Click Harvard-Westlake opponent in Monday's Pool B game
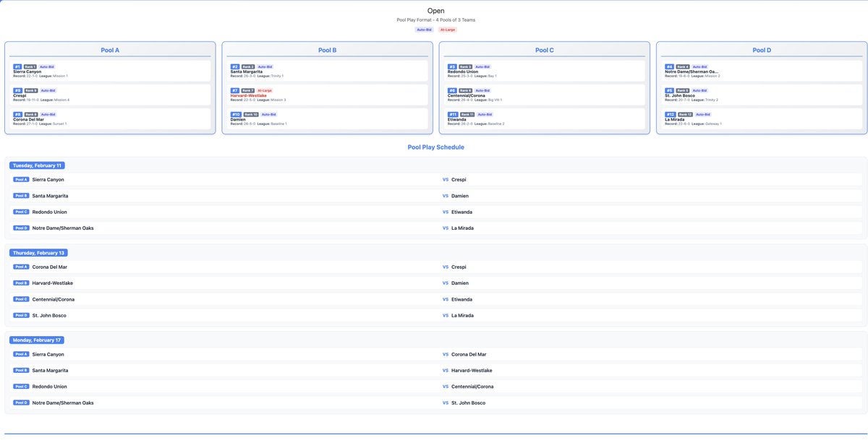This screenshot has height=443, width=868. pyautogui.click(x=472, y=371)
